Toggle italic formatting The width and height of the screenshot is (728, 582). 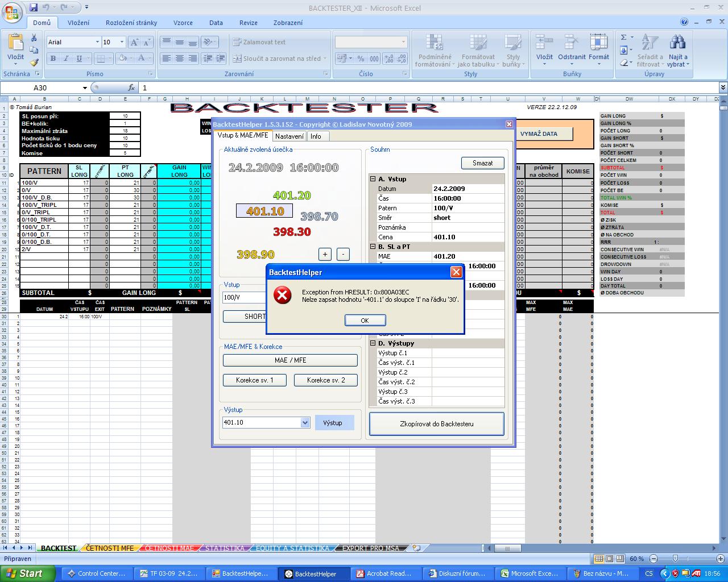coord(66,58)
